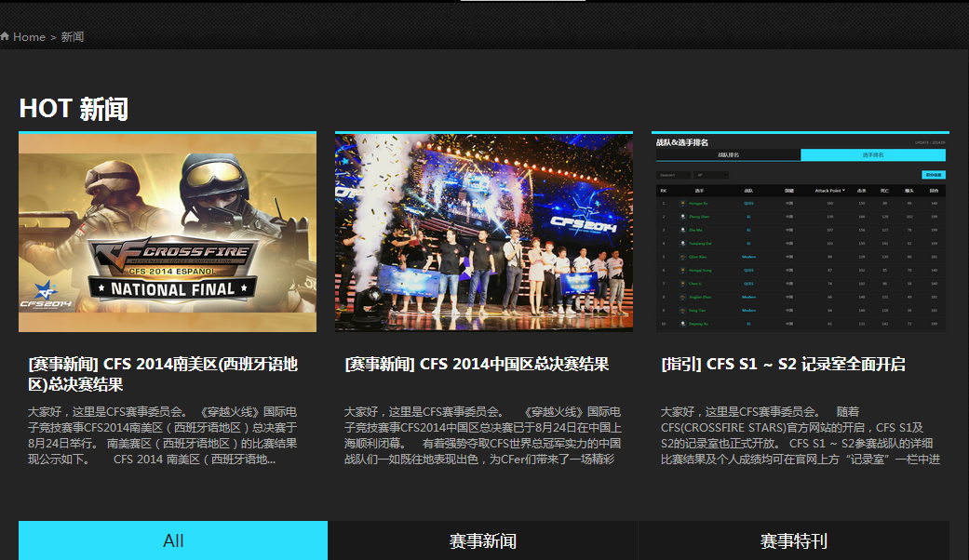Sort by the Attack Point column header

829,191
